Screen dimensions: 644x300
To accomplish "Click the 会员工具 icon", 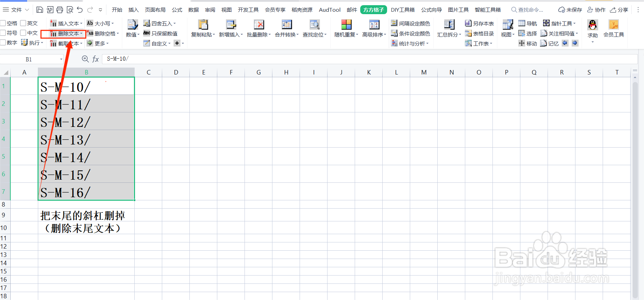I will (613, 24).
